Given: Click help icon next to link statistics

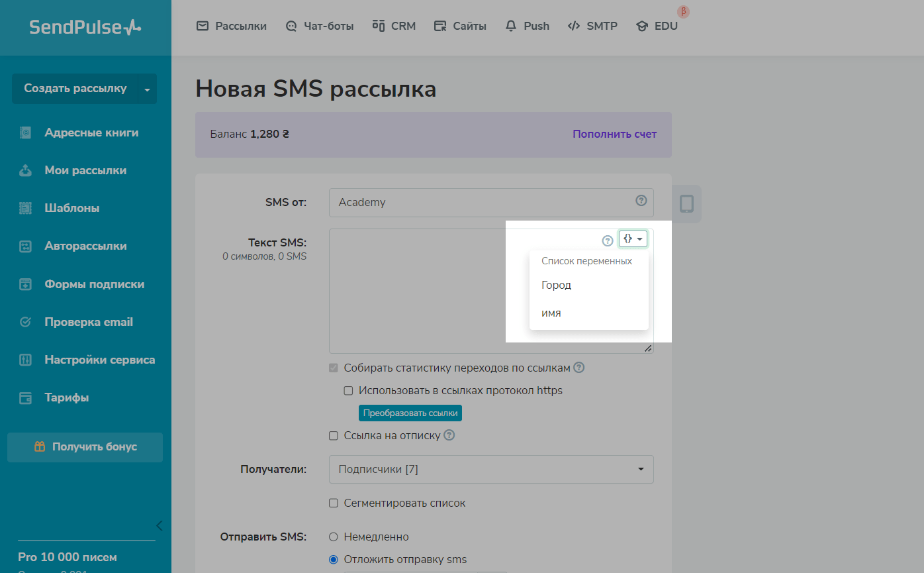Looking at the screenshot, I should coord(579,368).
